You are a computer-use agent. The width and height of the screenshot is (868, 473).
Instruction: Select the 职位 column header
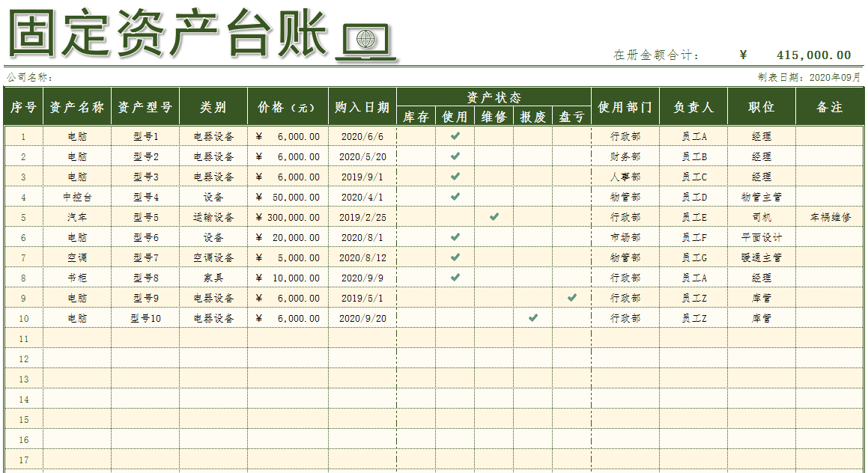click(761, 107)
